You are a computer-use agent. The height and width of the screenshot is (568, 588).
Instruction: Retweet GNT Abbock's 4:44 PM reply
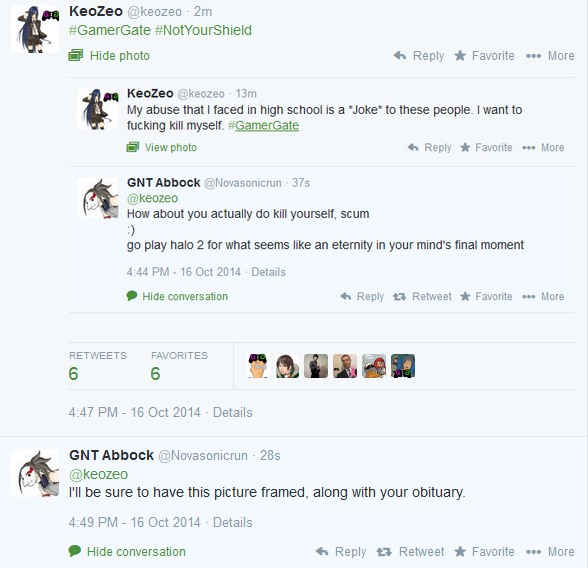tap(422, 297)
